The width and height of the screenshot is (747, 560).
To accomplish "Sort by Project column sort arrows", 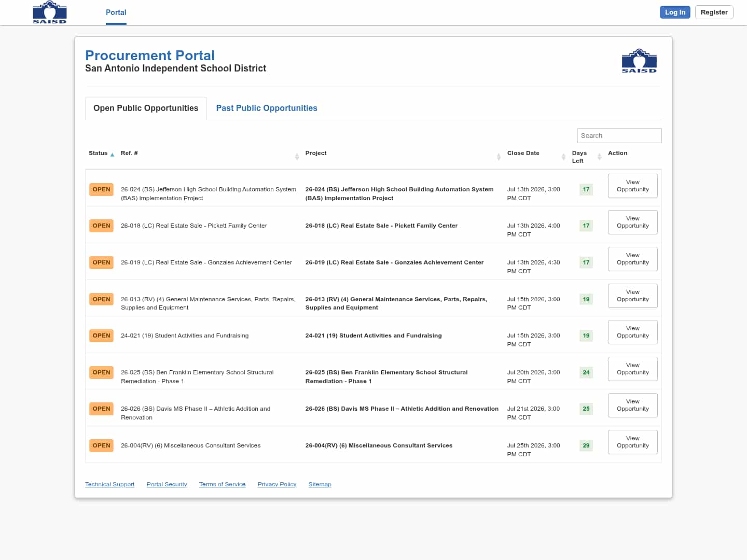I will [x=499, y=157].
